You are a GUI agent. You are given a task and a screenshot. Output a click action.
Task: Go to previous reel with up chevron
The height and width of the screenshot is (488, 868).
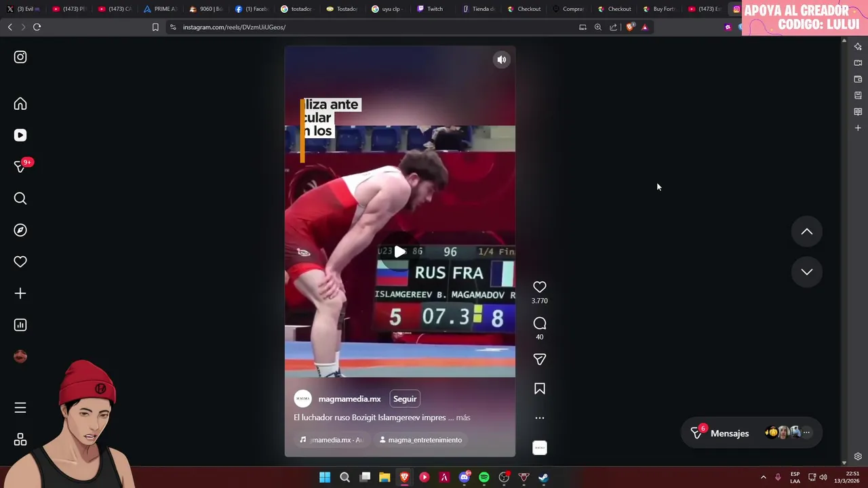click(x=807, y=232)
